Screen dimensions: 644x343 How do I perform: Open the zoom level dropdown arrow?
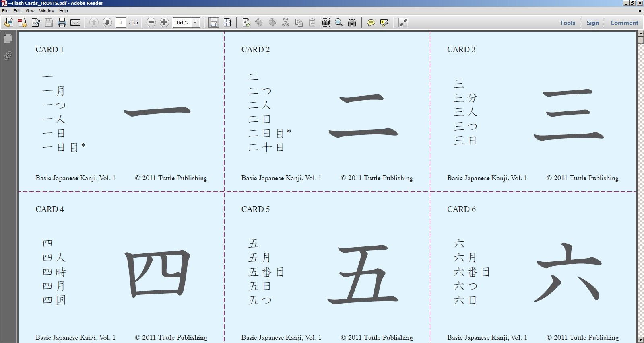click(196, 23)
